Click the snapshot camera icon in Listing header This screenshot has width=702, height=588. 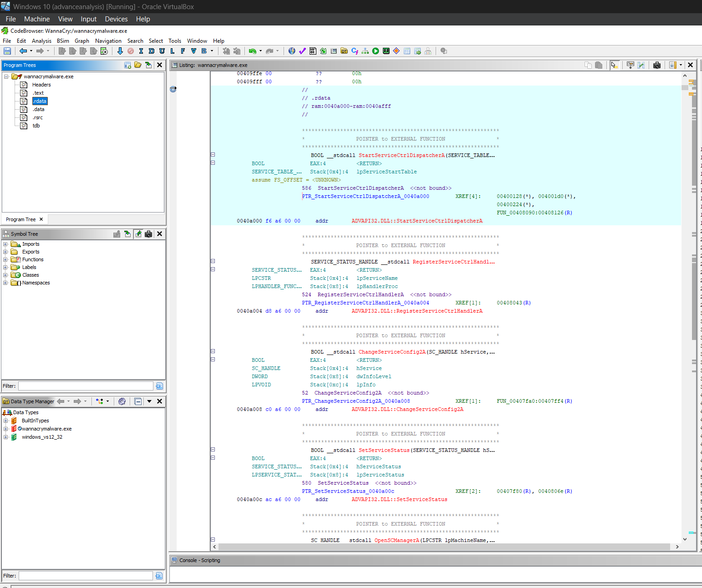[657, 65]
